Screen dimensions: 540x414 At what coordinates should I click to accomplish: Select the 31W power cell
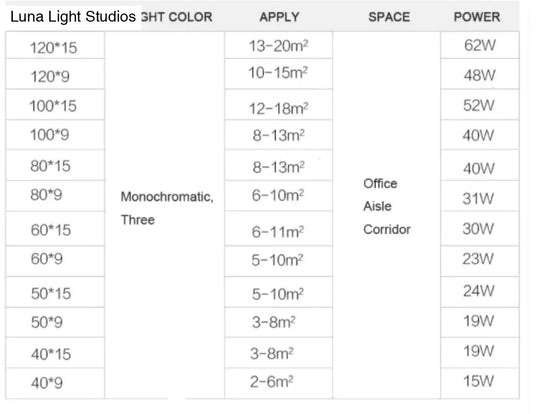click(480, 196)
